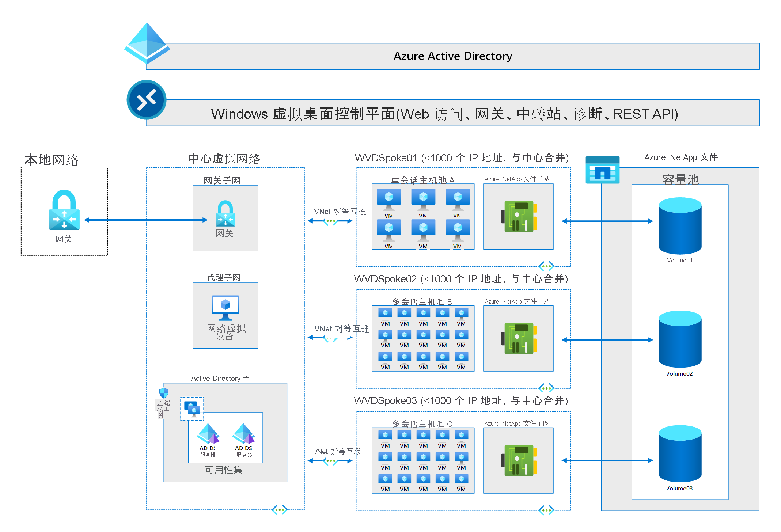
Task: Click the WVDSpoke03 NetApp subnet green card icon
Action: pyautogui.click(x=519, y=460)
